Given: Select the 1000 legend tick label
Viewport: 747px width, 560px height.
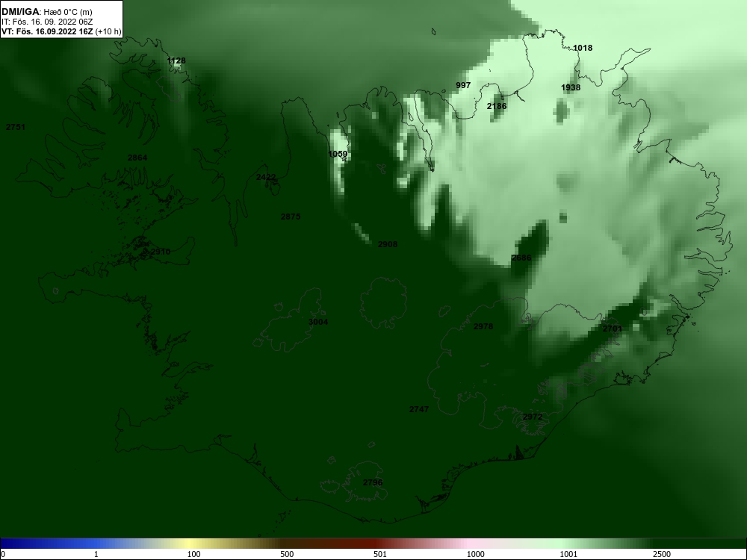Looking at the screenshot, I should coord(475,554).
